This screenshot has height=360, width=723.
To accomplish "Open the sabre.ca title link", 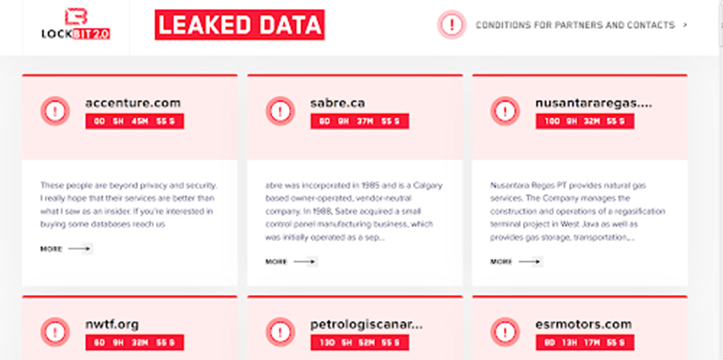I will click(x=338, y=103).
